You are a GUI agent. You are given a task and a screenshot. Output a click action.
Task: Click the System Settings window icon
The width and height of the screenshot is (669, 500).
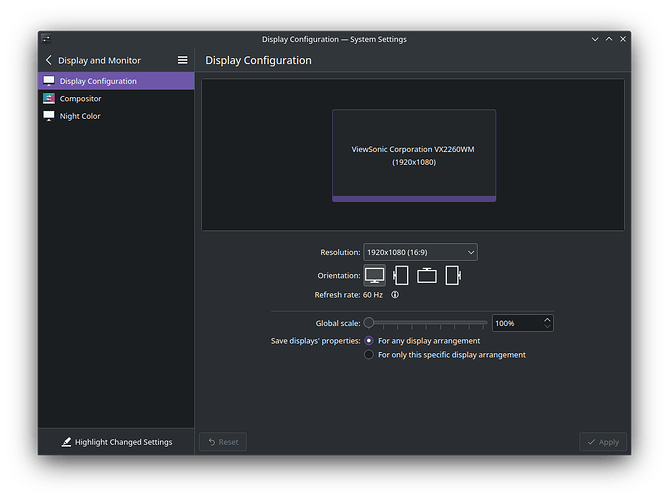click(x=46, y=39)
